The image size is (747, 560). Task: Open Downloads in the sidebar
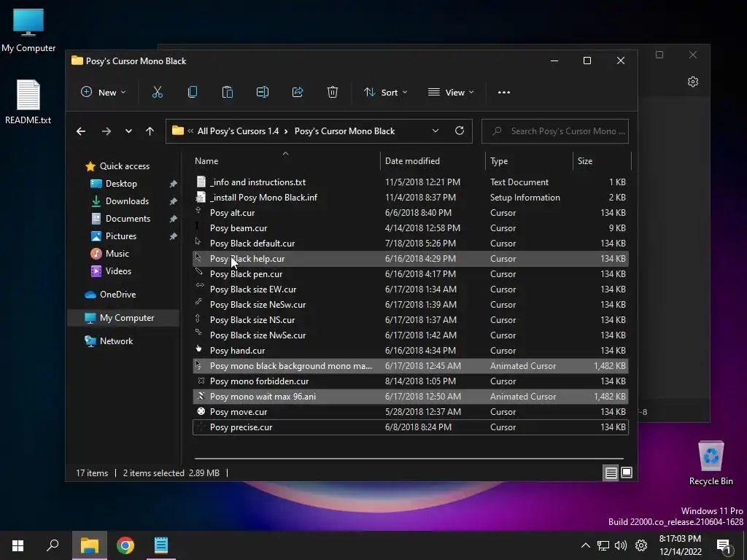point(127,201)
